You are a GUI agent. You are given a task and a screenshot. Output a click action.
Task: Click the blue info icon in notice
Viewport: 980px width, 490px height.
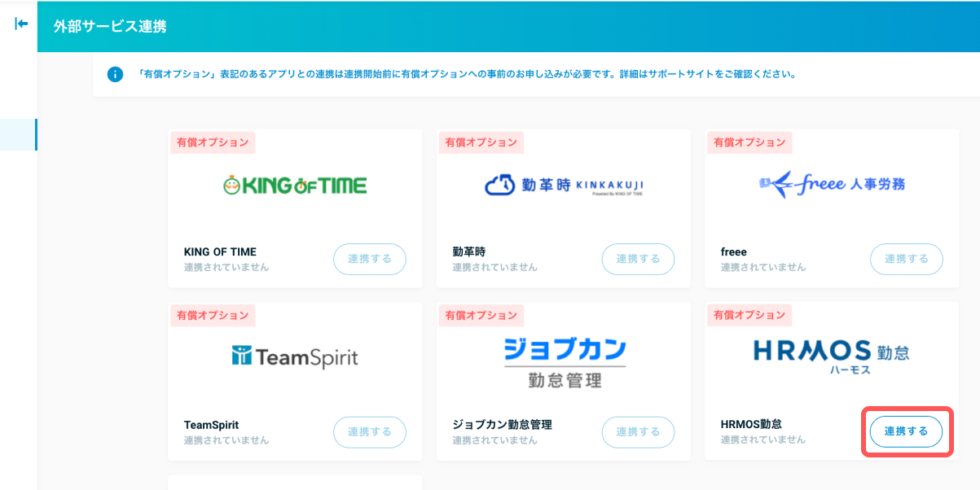(115, 75)
